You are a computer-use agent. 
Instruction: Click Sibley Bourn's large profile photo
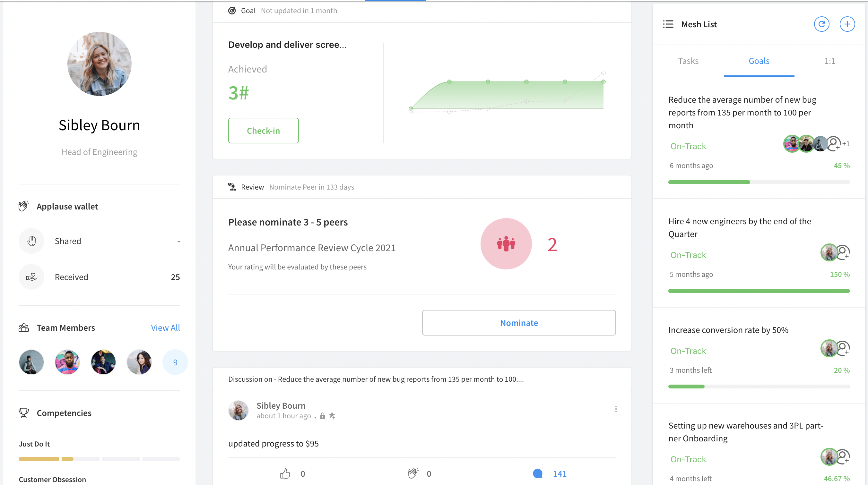100,64
